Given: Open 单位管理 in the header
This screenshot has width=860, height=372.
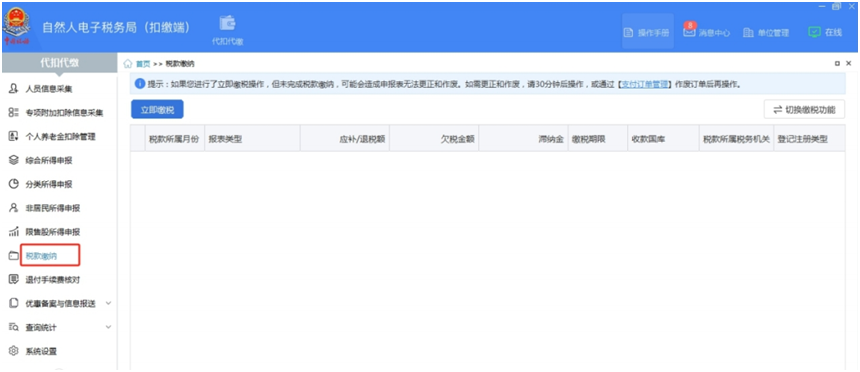Looking at the screenshot, I should [766, 32].
